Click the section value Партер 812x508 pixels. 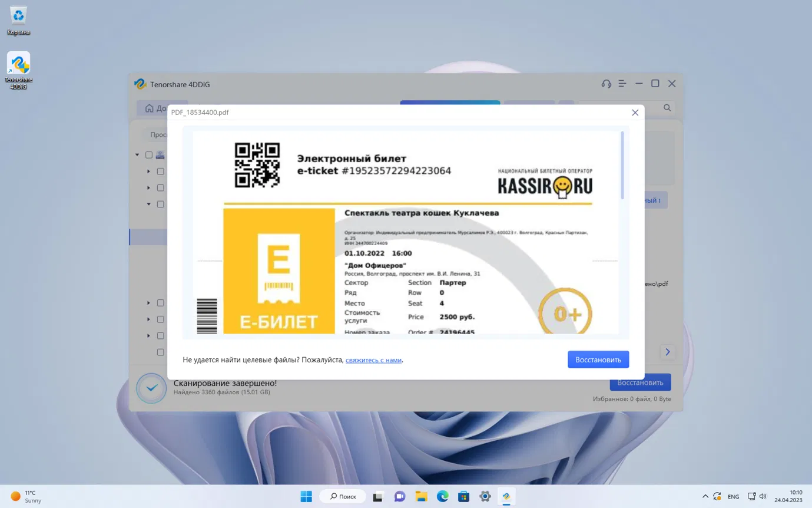coord(453,283)
